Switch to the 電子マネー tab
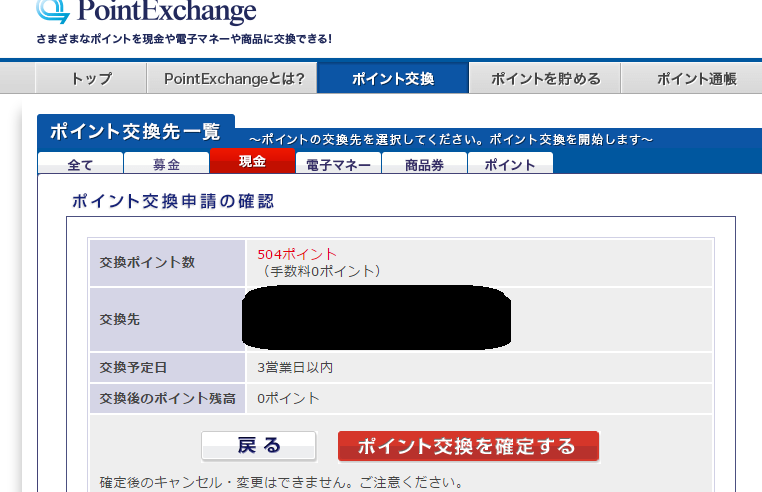This screenshot has height=492, width=762. click(338, 165)
